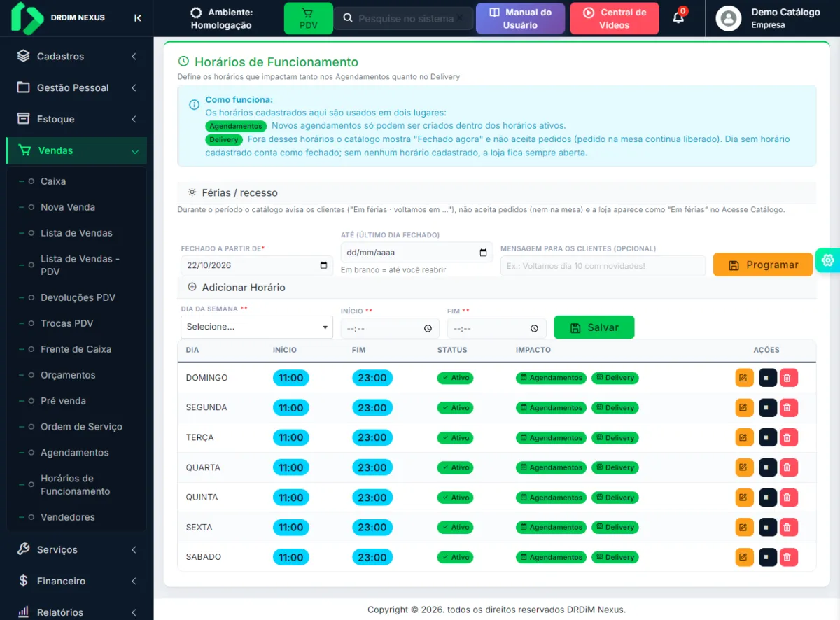Edit the Terça schedule row
This screenshot has width=840, height=620.
(744, 437)
